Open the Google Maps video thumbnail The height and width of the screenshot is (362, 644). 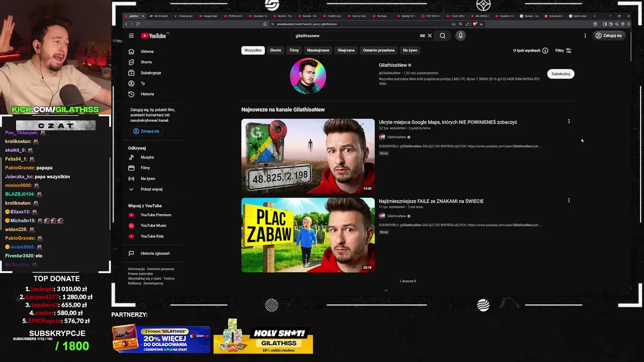coord(308,156)
